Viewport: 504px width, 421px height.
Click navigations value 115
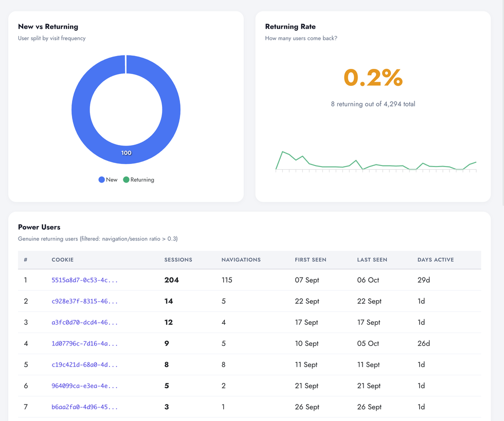coord(227,280)
